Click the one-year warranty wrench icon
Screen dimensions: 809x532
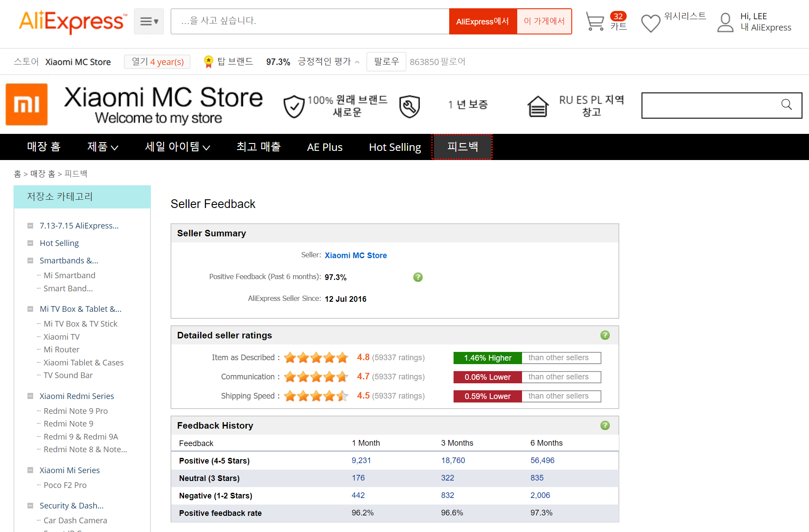click(x=410, y=106)
